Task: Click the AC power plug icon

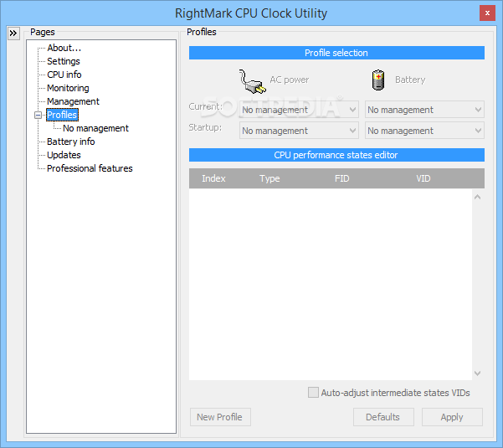Action: point(253,81)
